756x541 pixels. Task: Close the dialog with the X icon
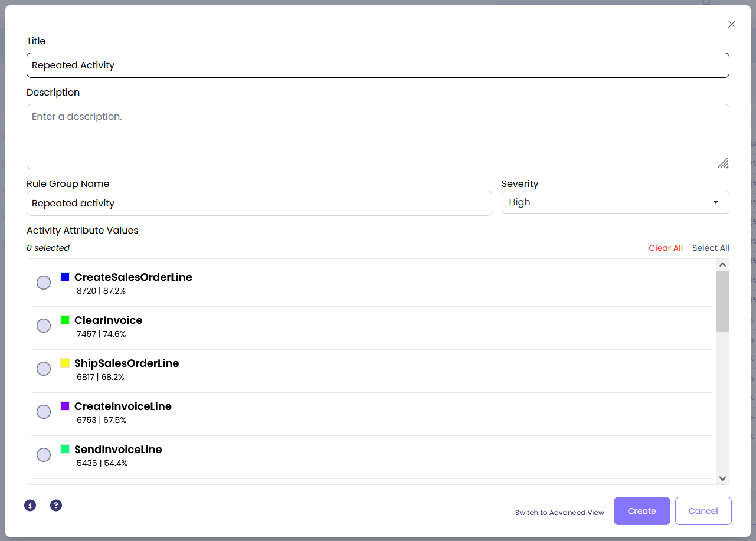click(731, 24)
